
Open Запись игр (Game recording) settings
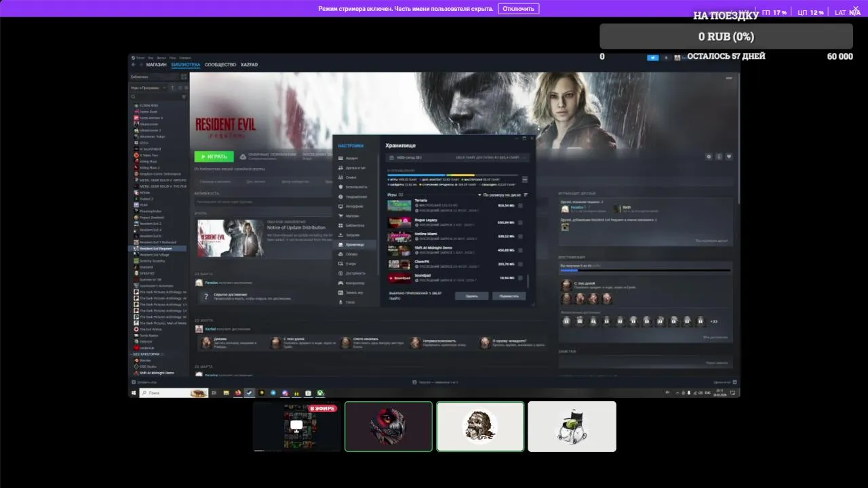coord(355,292)
